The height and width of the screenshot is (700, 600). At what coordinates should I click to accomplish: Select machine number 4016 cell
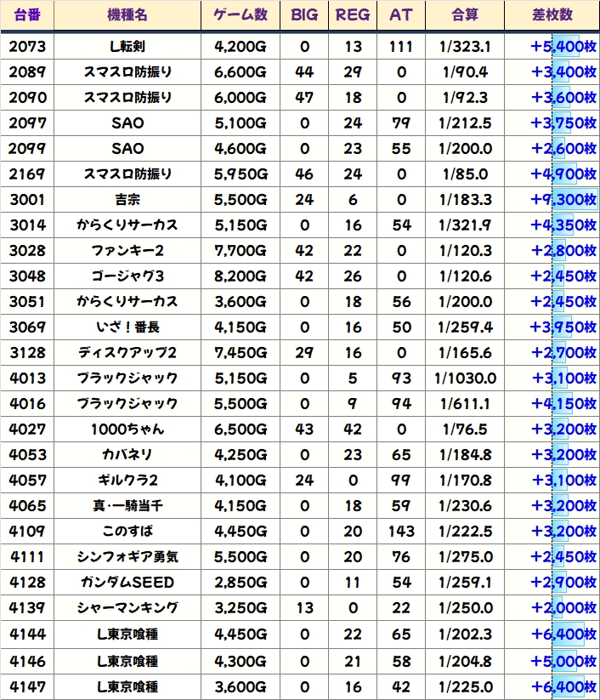point(27,403)
